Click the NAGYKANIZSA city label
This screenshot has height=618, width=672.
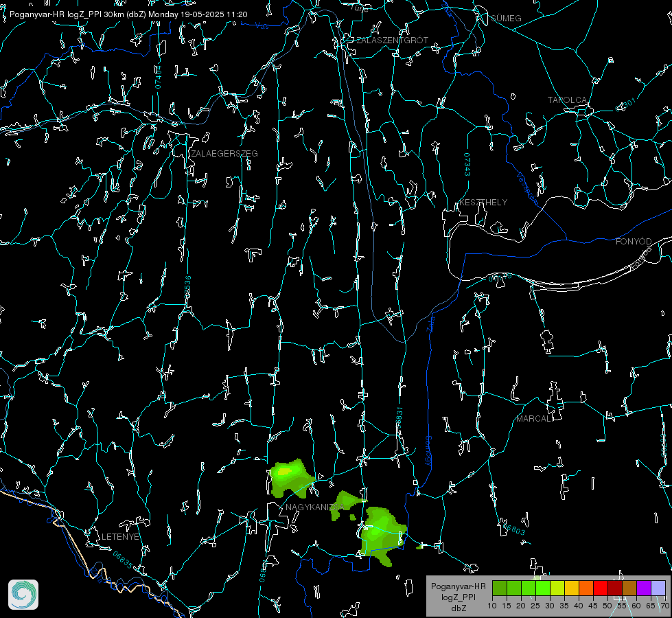point(314,507)
